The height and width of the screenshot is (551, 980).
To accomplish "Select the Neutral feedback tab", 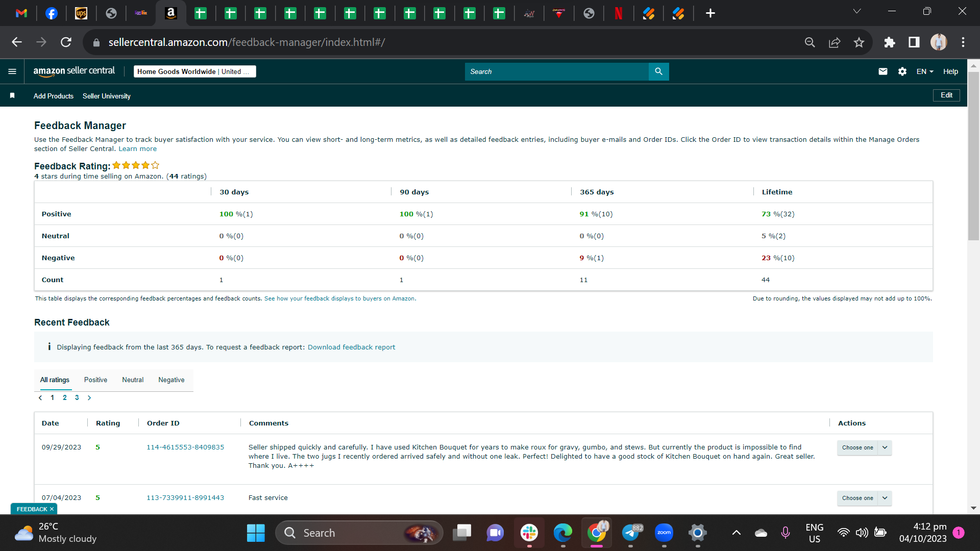I will 133,380.
